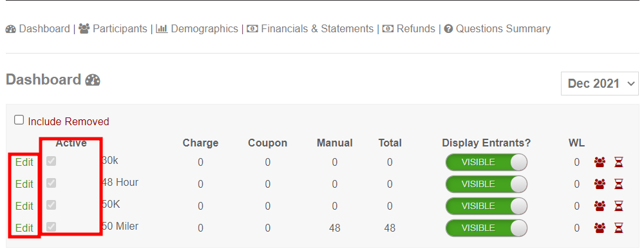Click hourglass icon in 50K row
644x251 pixels.
pyautogui.click(x=618, y=206)
